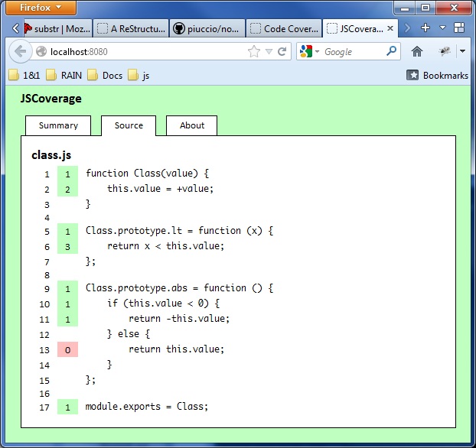476x448 pixels.
Task: Minimize the Firefox window
Action: click(x=405, y=8)
